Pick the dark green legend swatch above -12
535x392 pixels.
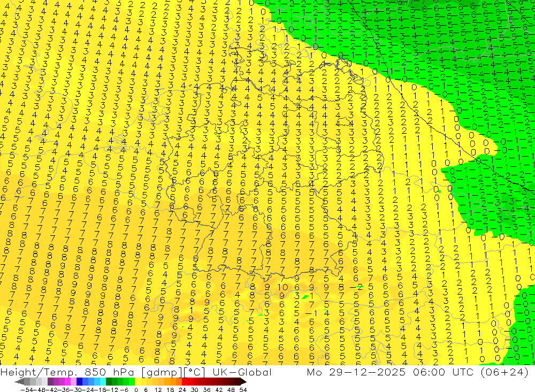click(x=109, y=381)
